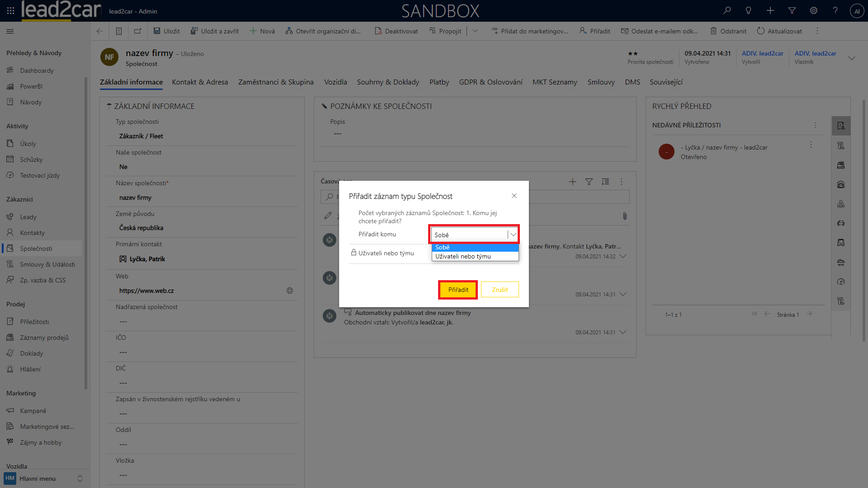The width and height of the screenshot is (868, 488).
Task: Click the Odstranit trash toolbar button
Action: [x=728, y=31]
